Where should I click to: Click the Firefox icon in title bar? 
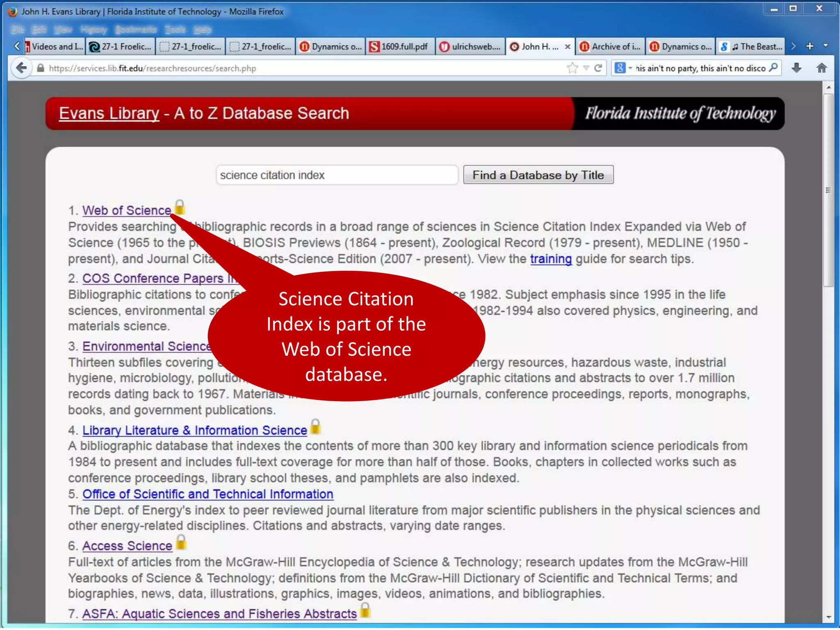pos(13,11)
